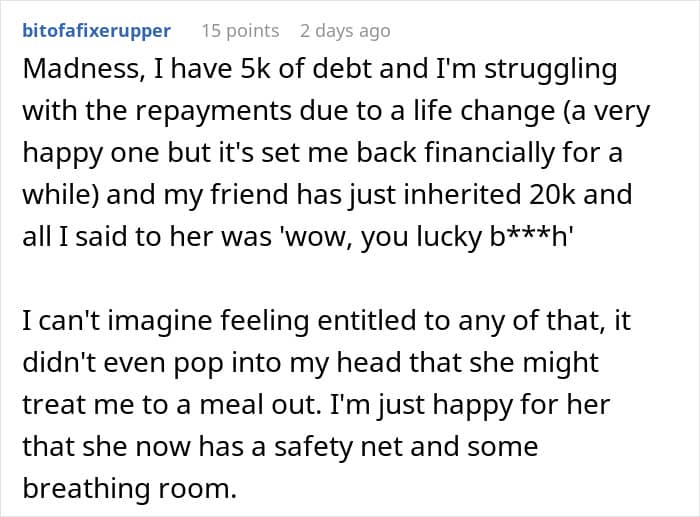Click the word Madness starting the comment
Viewport: 700px width, 517px height.
[83, 69]
